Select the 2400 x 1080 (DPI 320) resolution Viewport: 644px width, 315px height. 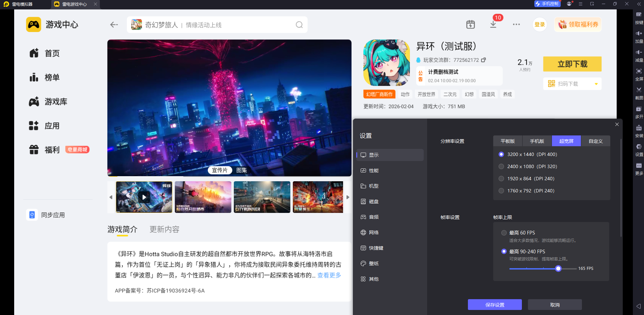click(x=501, y=166)
